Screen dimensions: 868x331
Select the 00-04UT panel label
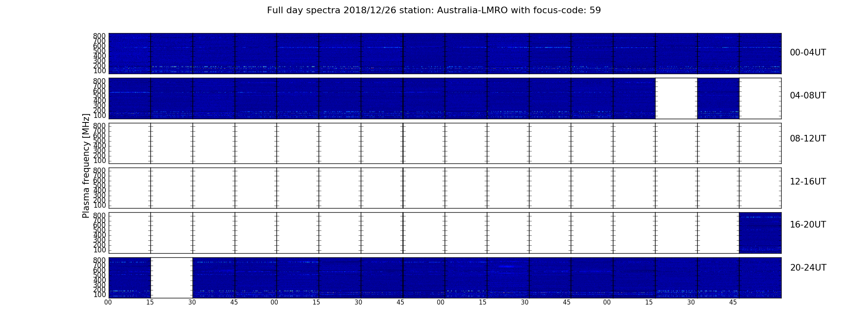click(808, 53)
